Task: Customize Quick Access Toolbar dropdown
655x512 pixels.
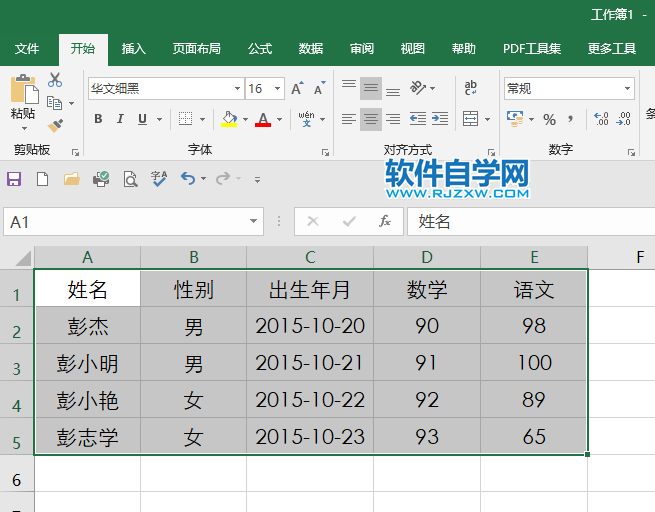Action: tap(257, 180)
